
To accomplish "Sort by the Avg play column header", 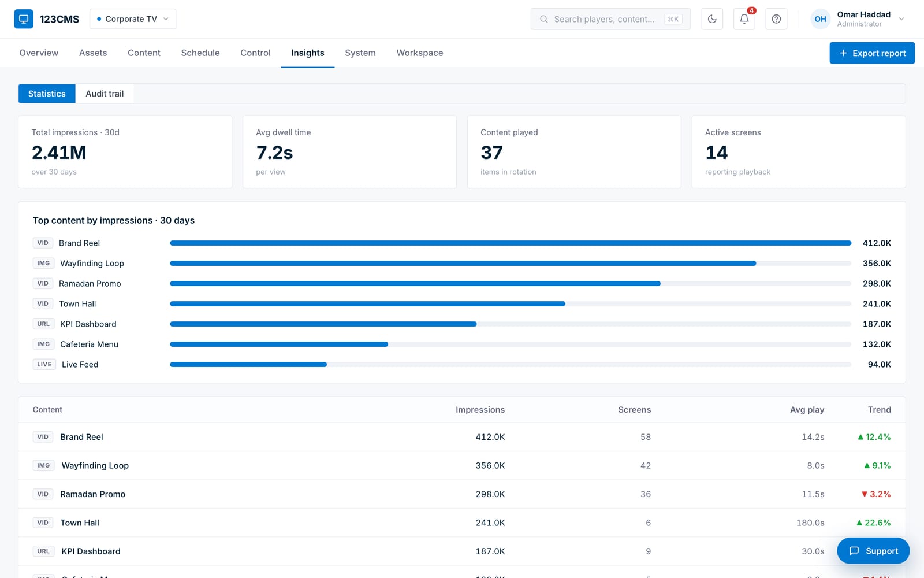I will (x=807, y=410).
